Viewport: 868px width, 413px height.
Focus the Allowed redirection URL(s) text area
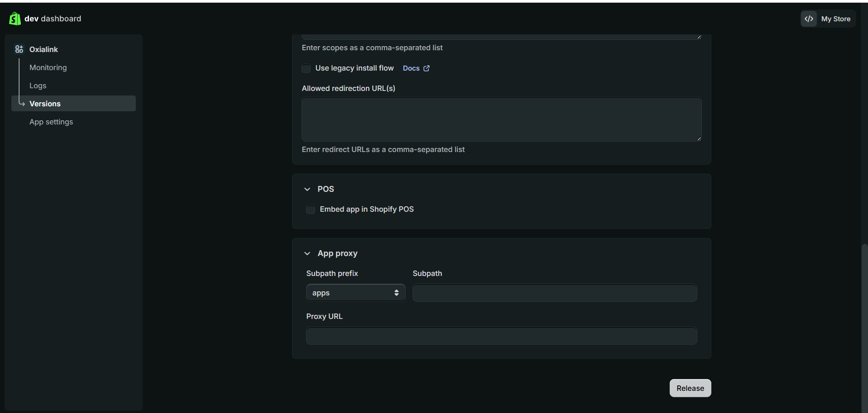coord(501,119)
